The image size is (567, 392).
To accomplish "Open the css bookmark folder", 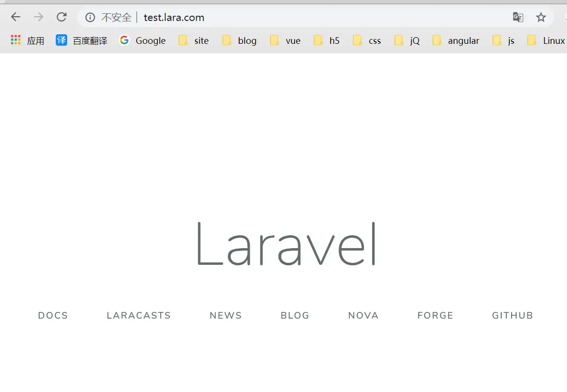I will tap(367, 40).
